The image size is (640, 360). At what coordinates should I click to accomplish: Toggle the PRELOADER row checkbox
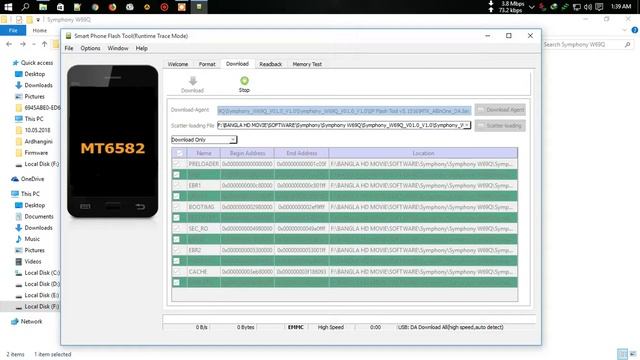pyautogui.click(x=176, y=164)
